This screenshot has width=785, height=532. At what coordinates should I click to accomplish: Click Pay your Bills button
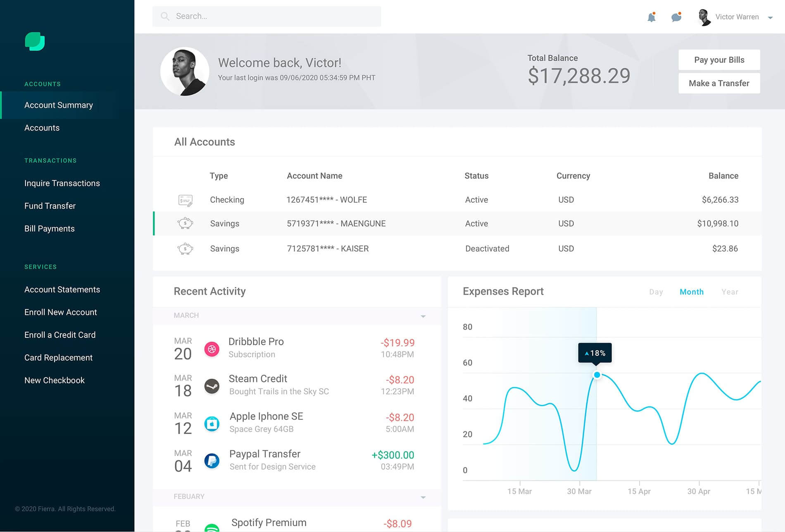719,60
